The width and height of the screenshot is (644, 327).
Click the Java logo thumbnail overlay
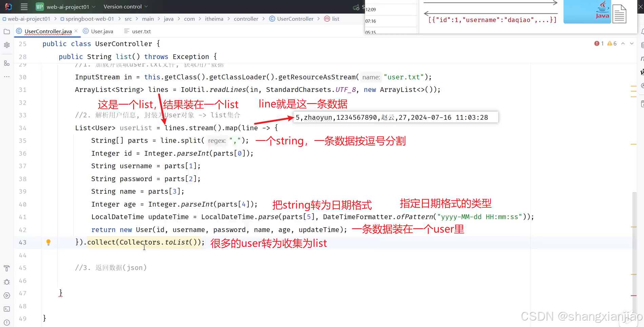[587, 12]
